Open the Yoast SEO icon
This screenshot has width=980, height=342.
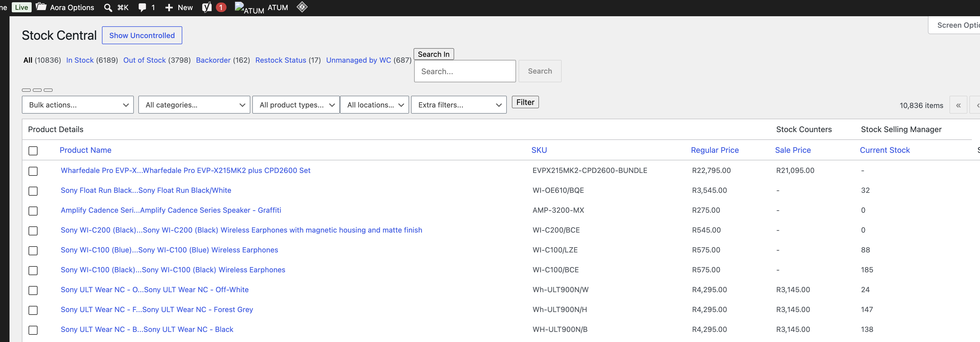coord(207,7)
